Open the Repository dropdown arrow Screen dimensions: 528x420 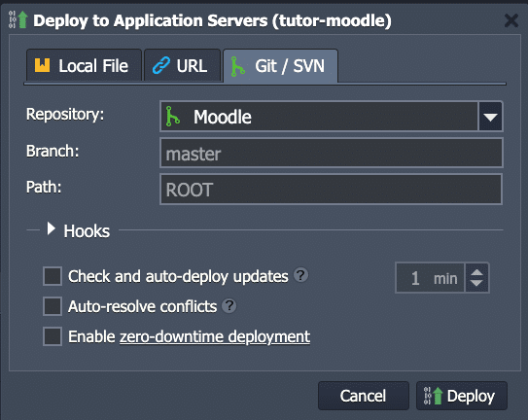coord(490,117)
